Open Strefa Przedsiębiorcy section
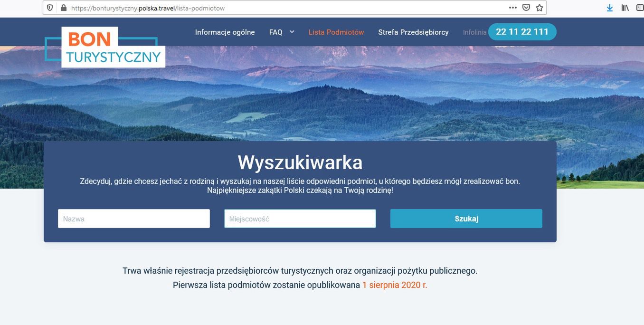Viewport: 644px width, 325px height. (x=413, y=32)
